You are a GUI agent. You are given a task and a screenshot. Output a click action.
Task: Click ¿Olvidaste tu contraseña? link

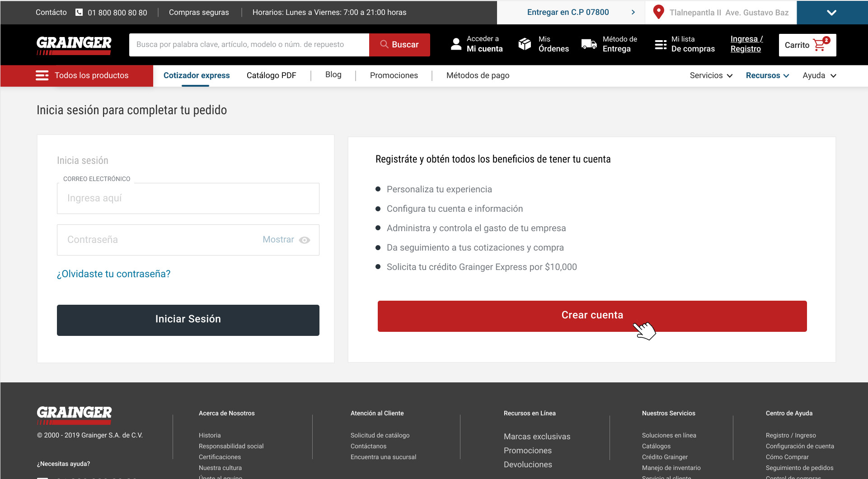pyautogui.click(x=113, y=274)
